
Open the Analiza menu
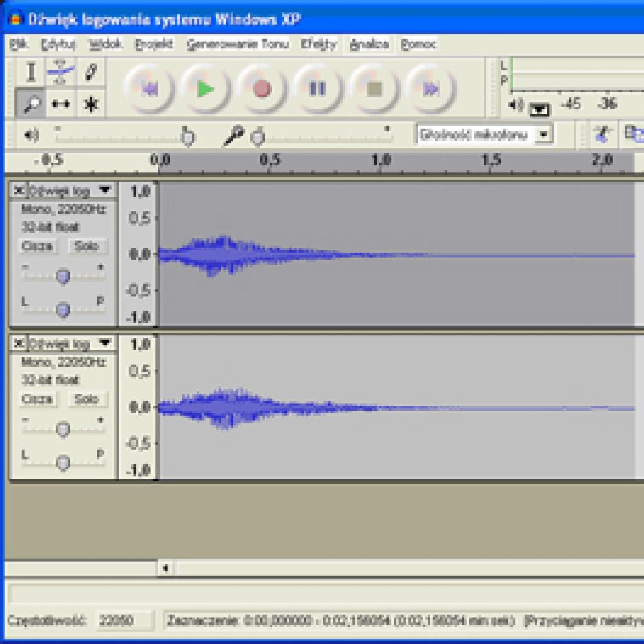click(369, 44)
